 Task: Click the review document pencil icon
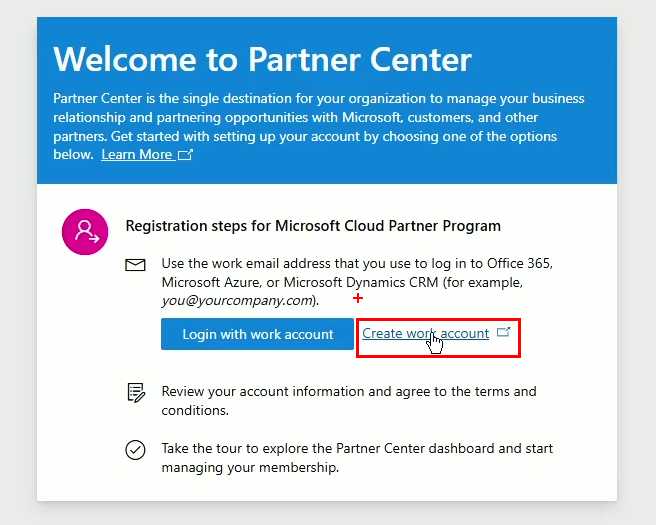135,392
